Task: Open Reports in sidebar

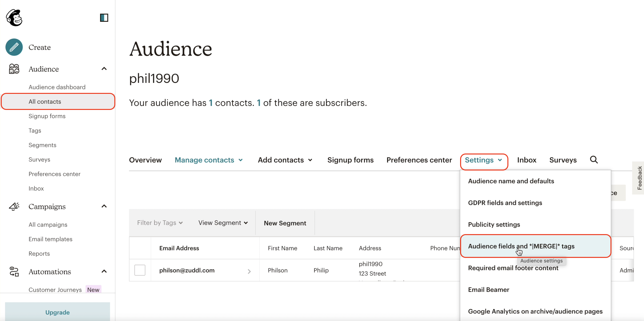Action: [x=39, y=253]
